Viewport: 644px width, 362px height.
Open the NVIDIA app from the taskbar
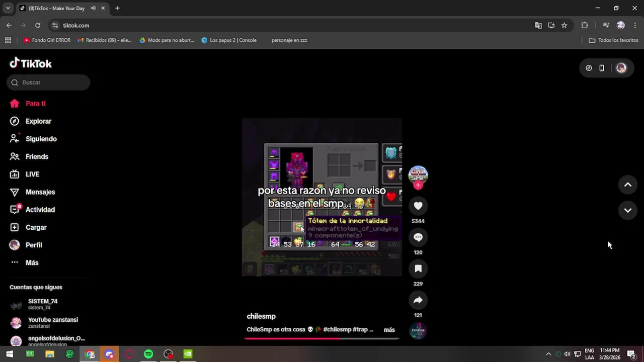pos(188,354)
